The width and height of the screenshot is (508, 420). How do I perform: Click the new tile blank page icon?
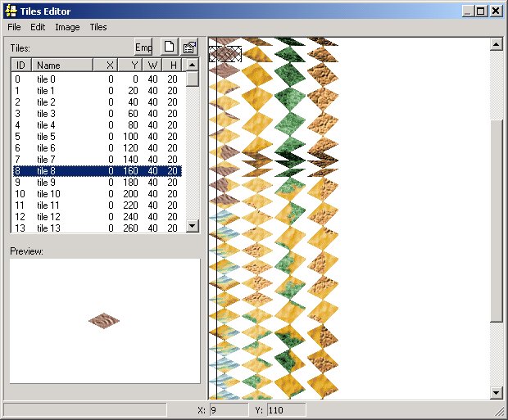pyautogui.click(x=169, y=47)
